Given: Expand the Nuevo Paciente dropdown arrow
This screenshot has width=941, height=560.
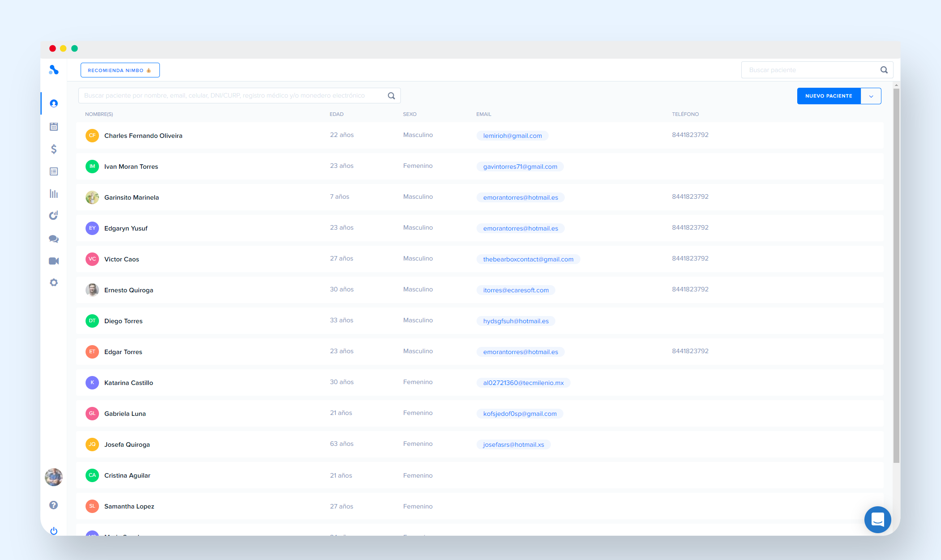Looking at the screenshot, I should click(871, 96).
